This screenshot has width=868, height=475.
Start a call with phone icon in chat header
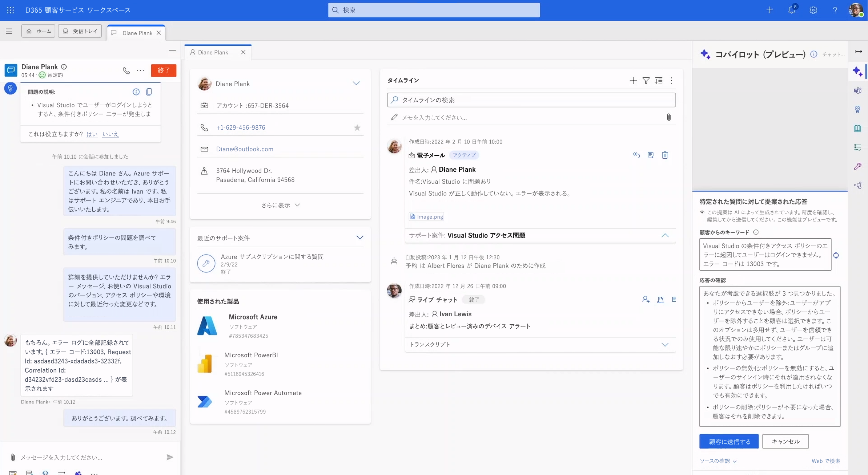pos(126,70)
